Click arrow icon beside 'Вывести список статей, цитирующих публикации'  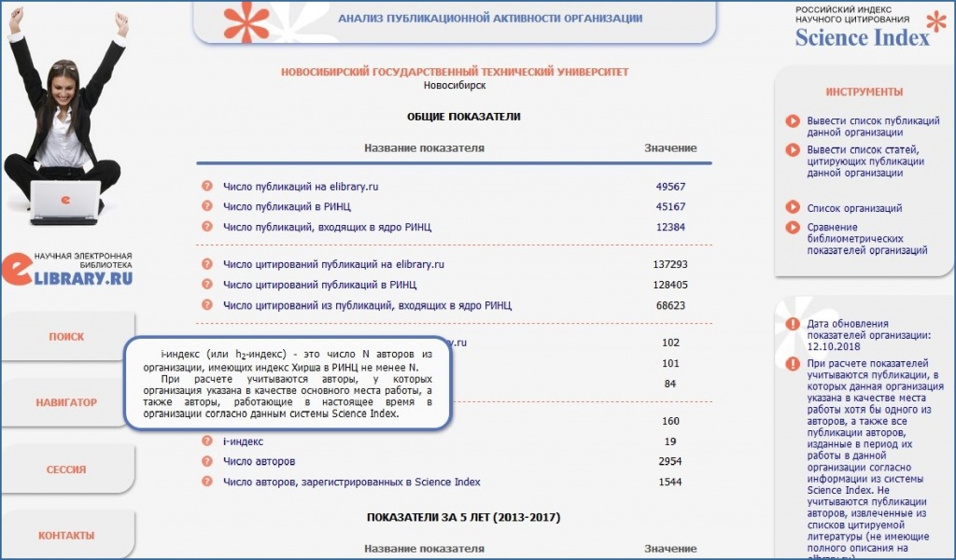coord(793,149)
